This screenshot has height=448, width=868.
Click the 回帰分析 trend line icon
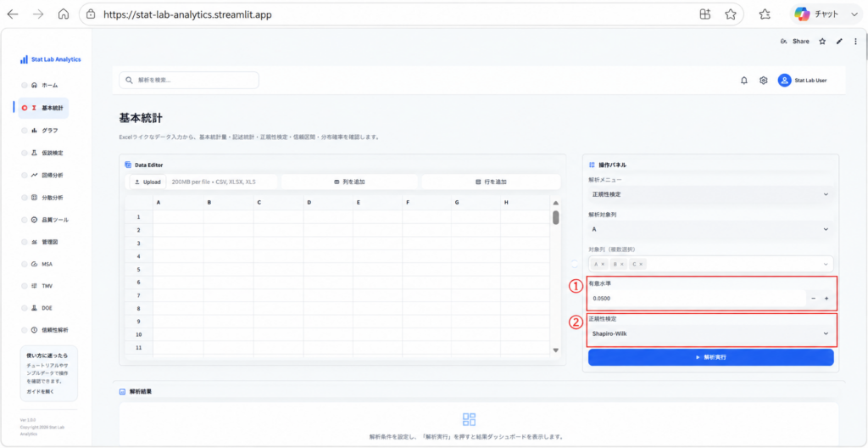click(x=34, y=175)
